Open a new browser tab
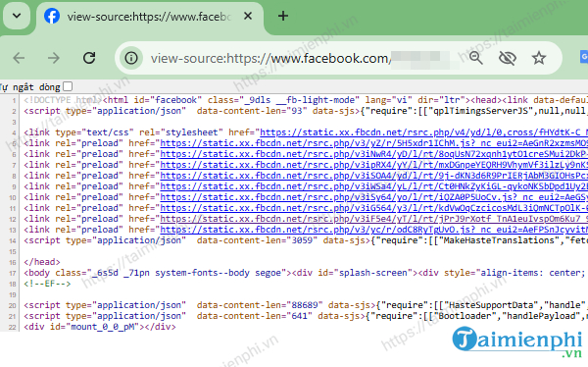 pos(283,16)
